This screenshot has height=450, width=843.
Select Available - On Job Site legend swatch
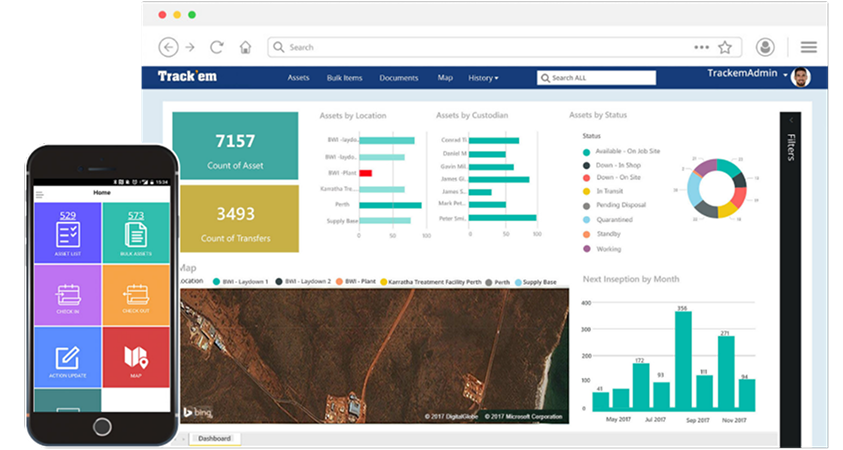[587, 152]
